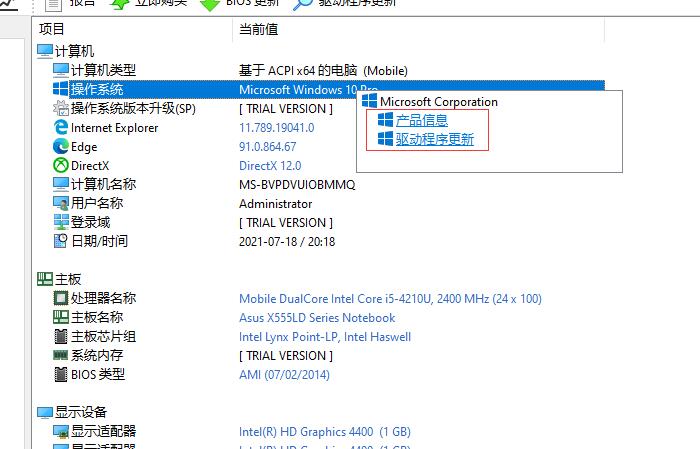Screen dimensions: 700x449
Task: Select TRIAL VERSION value in 操作系统版本升级 row
Action: 286,109
